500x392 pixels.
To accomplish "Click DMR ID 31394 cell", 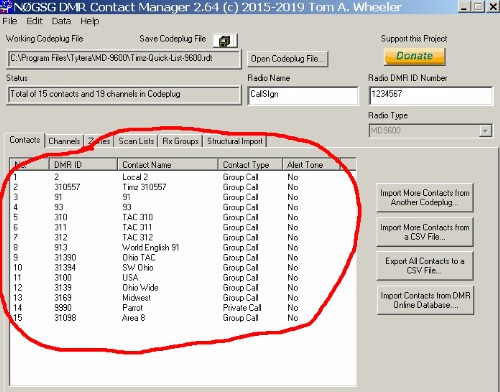I will point(65,267).
